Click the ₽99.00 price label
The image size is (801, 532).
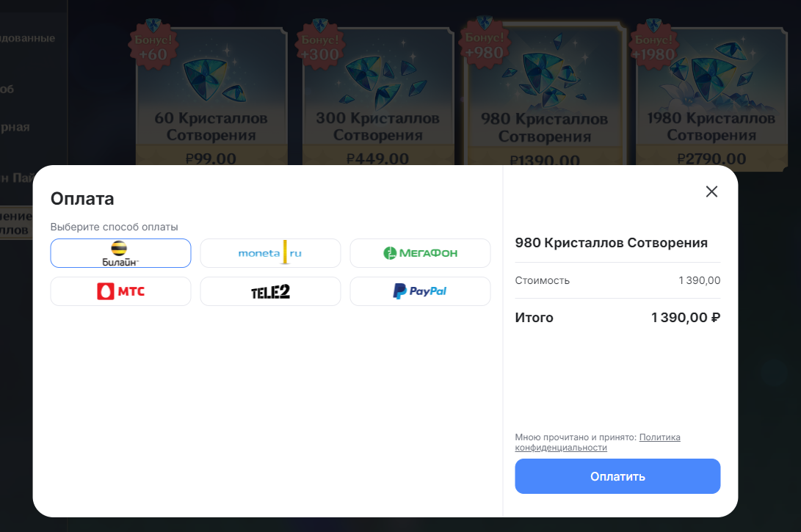pos(211,158)
